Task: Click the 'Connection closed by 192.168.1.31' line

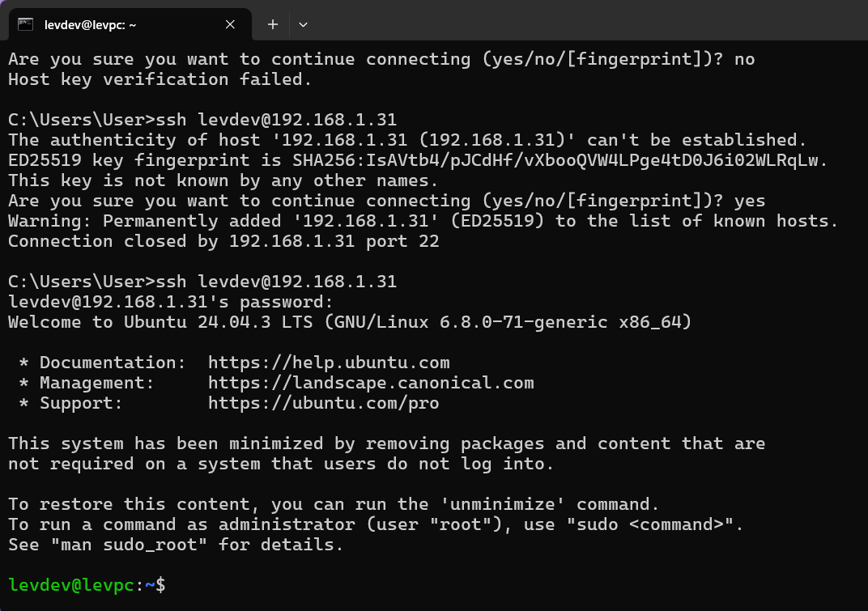Action: click(223, 241)
